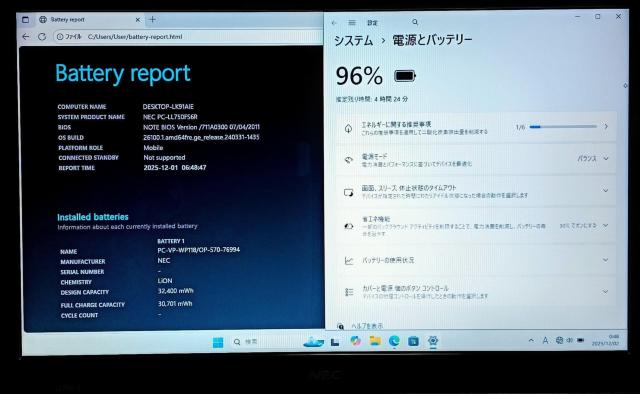The image size is (640, 394).
Task: Open the Windows Start menu
Action: [x=218, y=342]
